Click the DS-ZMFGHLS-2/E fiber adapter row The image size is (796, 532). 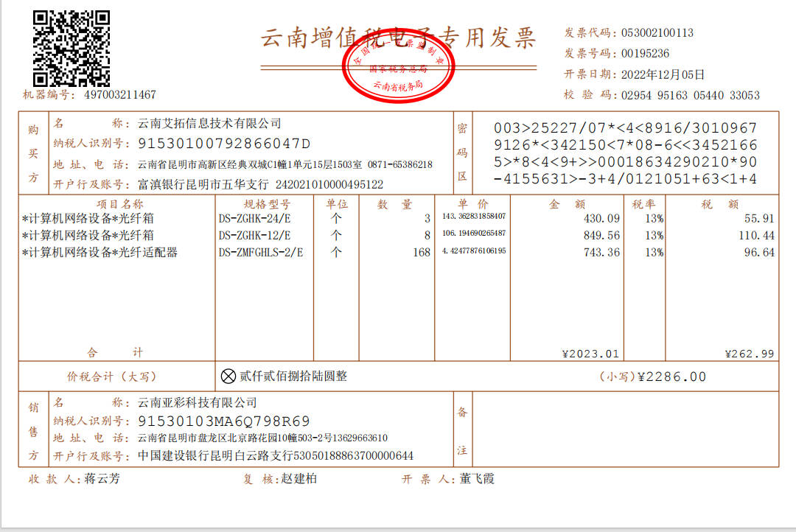399,252
